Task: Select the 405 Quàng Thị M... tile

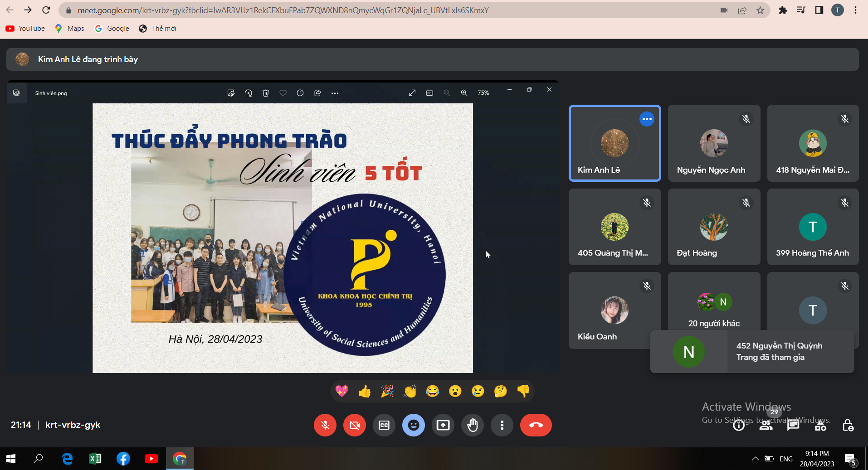Action: [x=614, y=227]
